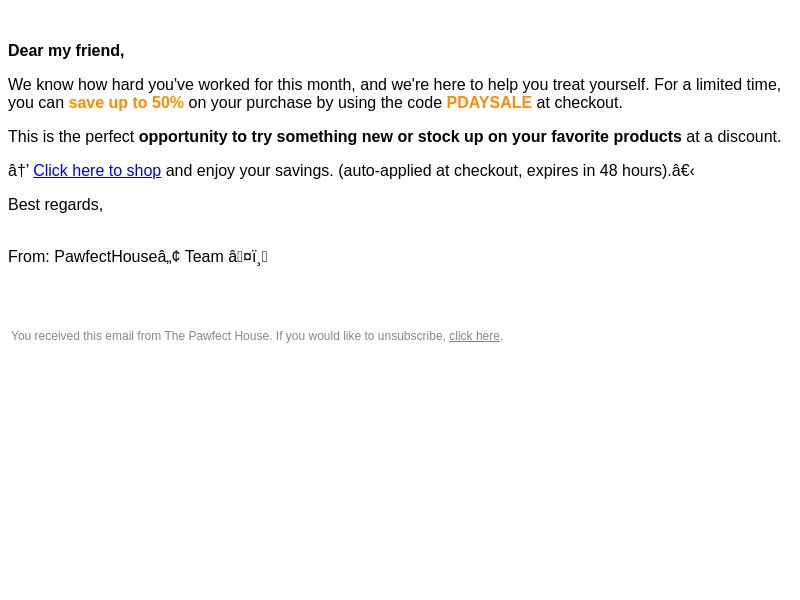
Task: Click the garbled characters after '48 hours).'
Action: click(683, 170)
